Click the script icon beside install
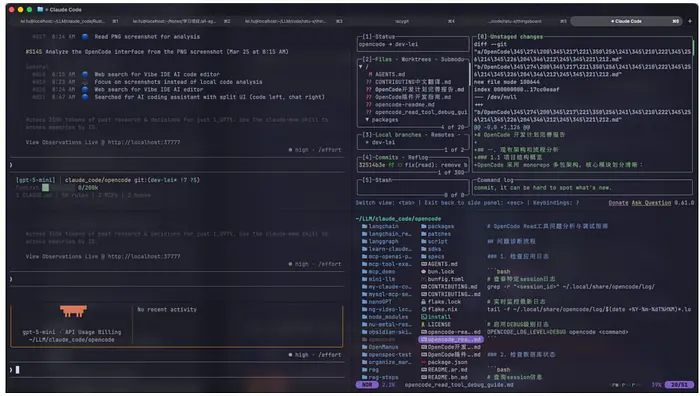700x396 pixels. [x=424, y=317]
